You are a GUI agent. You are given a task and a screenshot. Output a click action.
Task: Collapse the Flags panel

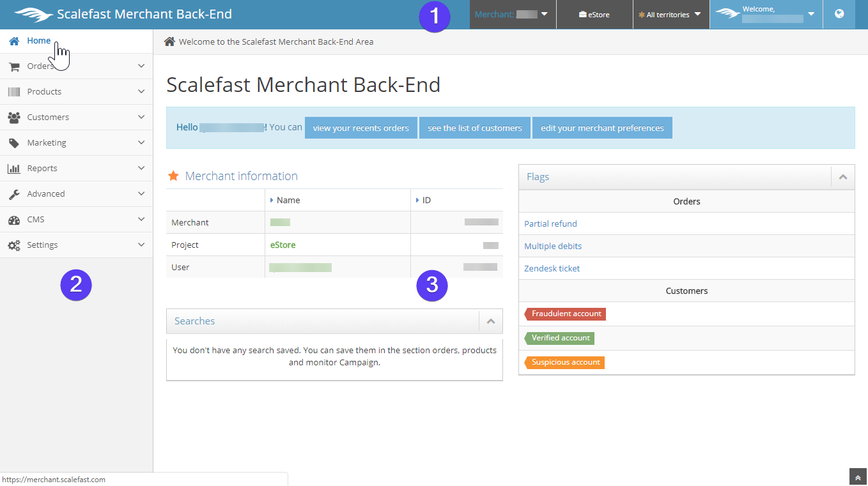pyautogui.click(x=842, y=177)
